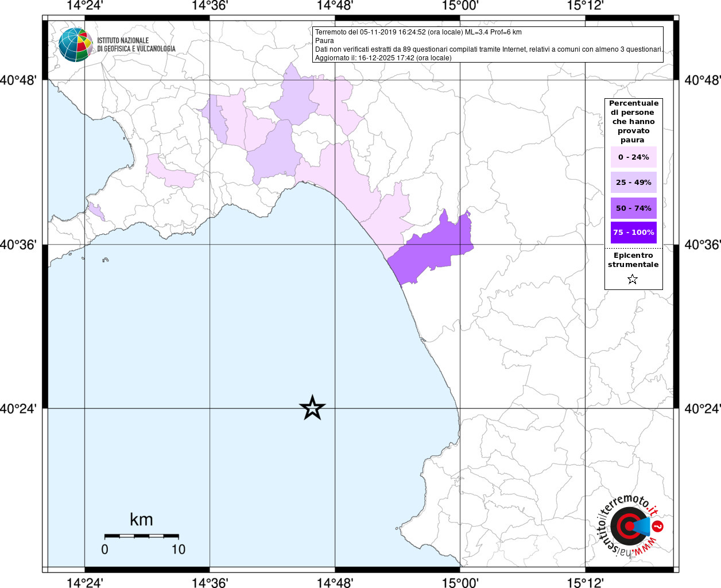Image resolution: width=721 pixels, height=588 pixels.
Task: Click the bottom 14°24' longitude label
Action: click(x=84, y=582)
